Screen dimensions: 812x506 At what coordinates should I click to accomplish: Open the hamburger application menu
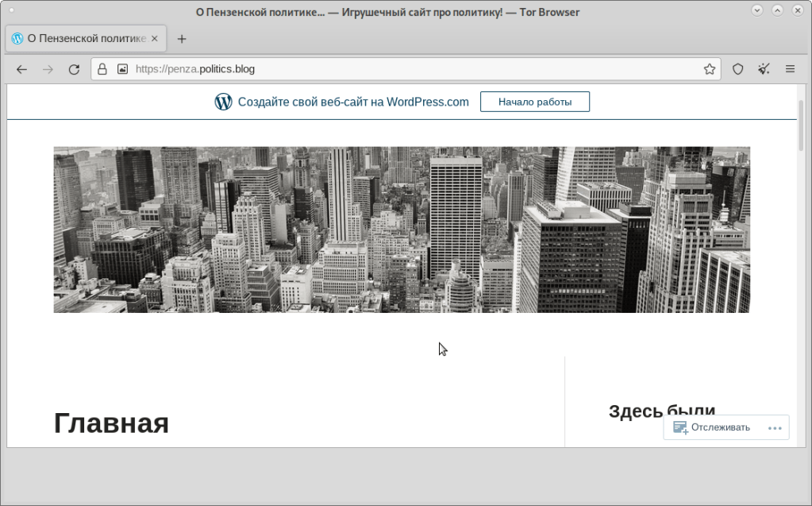(x=790, y=69)
